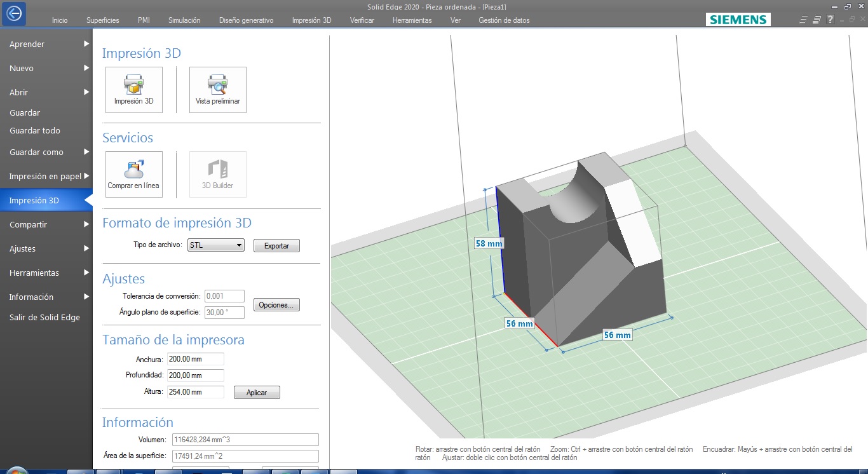Image resolution: width=868 pixels, height=474 pixels.
Task: Open Solid Edge help with the question mark
Action: [829, 19]
